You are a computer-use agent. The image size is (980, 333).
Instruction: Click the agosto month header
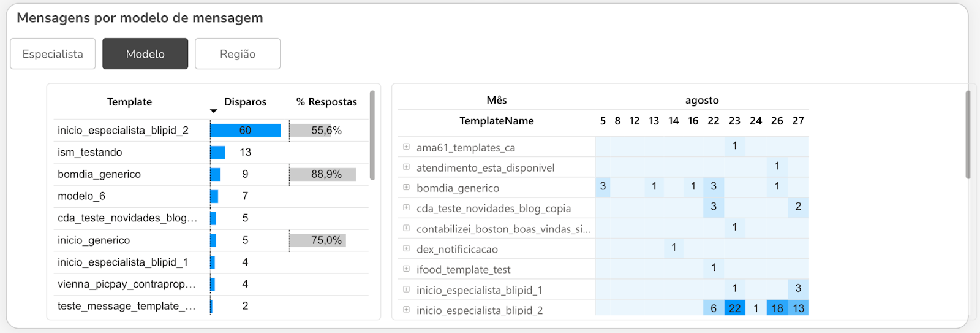tap(702, 100)
